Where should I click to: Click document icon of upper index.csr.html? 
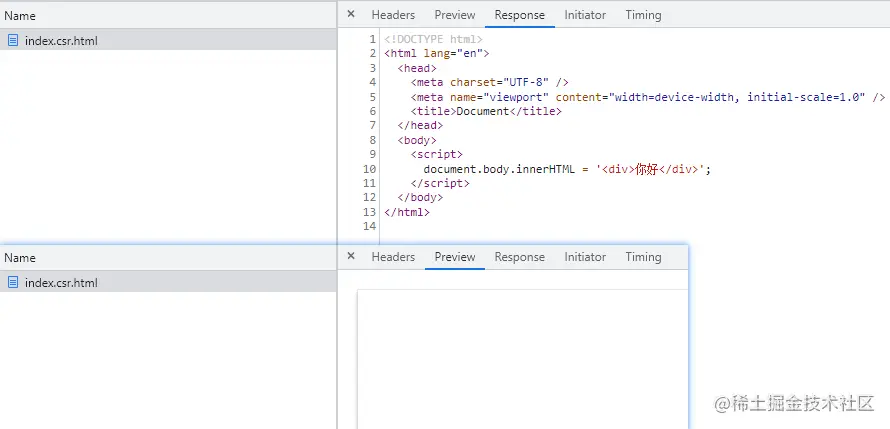point(13,40)
